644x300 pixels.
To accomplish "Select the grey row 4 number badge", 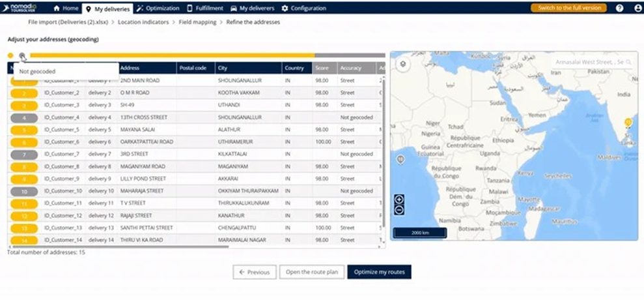I will [x=24, y=117].
